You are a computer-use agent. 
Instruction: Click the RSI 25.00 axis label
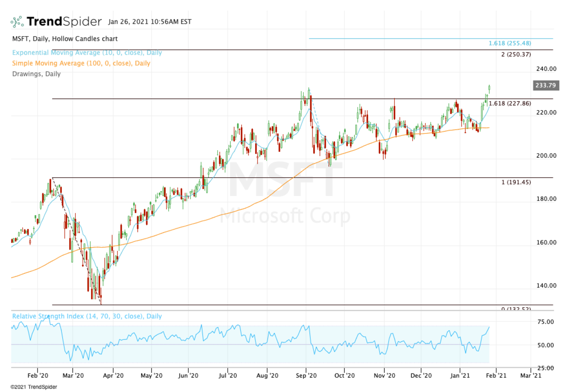(546, 368)
